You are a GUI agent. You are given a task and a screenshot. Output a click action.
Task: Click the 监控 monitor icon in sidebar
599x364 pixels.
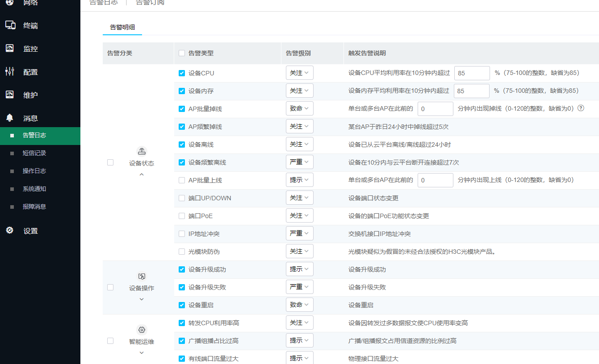tap(10, 48)
